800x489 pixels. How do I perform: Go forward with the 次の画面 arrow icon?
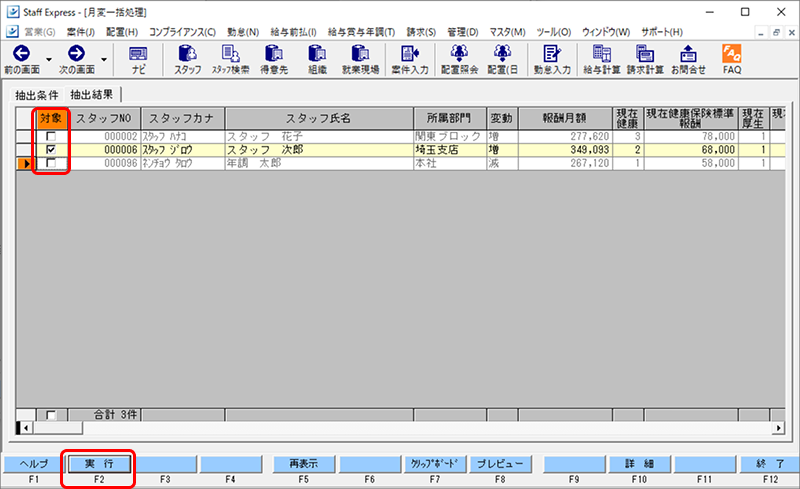(77, 53)
